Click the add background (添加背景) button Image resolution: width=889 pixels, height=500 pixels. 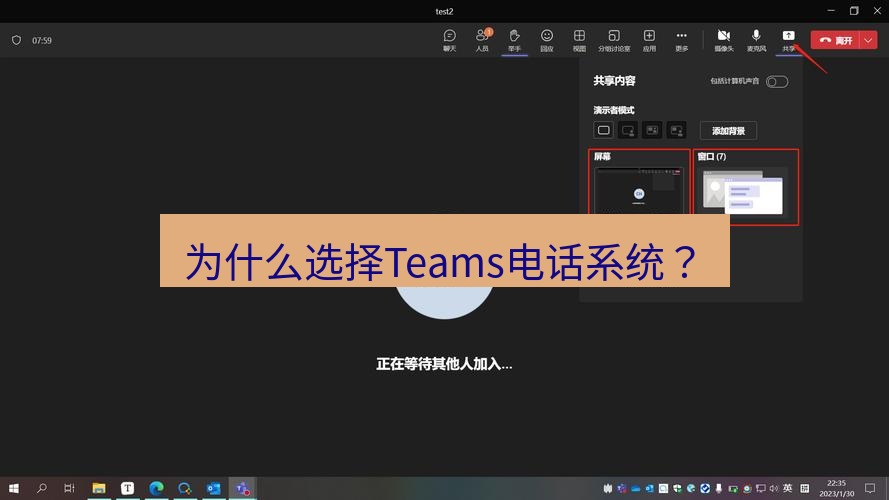coord(728,130)
